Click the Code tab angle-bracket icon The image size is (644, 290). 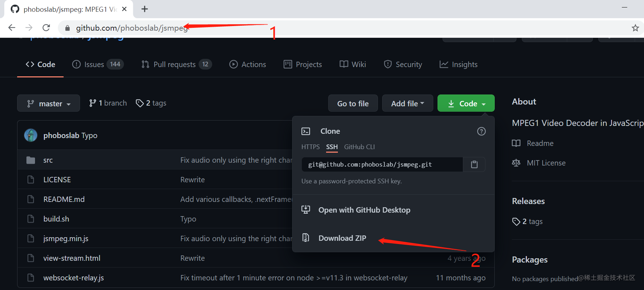coord(30,64)
